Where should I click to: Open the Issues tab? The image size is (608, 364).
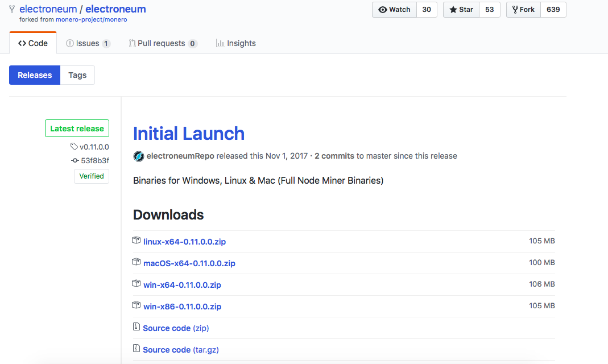click(x=88, y=43)
